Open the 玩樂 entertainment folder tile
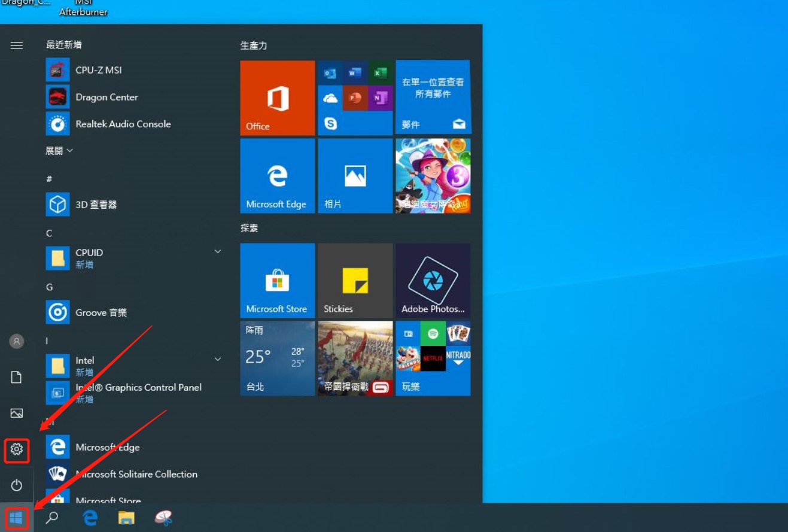Screen dimensions: 788x532 [x=433, y=358]
